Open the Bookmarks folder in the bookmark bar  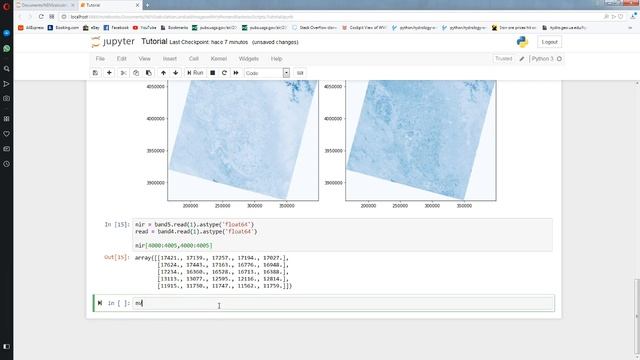(x=174, y=28)
